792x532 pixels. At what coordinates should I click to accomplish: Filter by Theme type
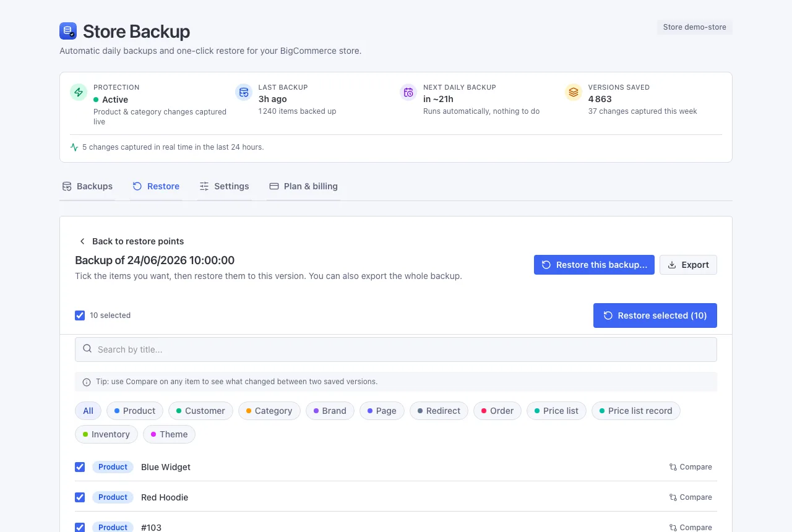click(169, 434)
